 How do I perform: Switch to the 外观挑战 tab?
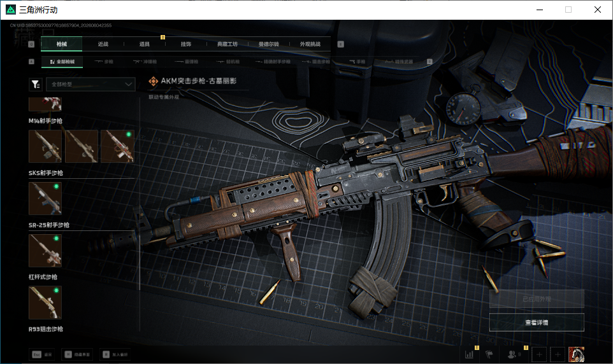point(310,44)
